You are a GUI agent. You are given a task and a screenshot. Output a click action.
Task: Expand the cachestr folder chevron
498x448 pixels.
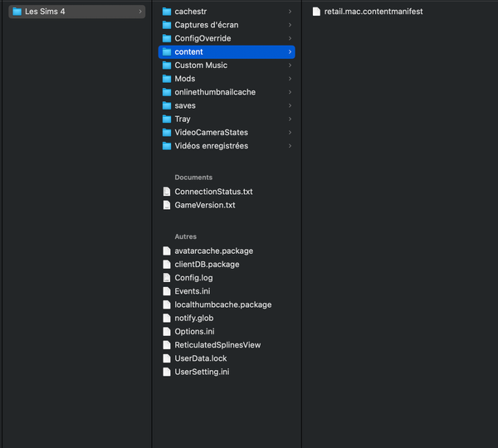(x=290, y=12)
